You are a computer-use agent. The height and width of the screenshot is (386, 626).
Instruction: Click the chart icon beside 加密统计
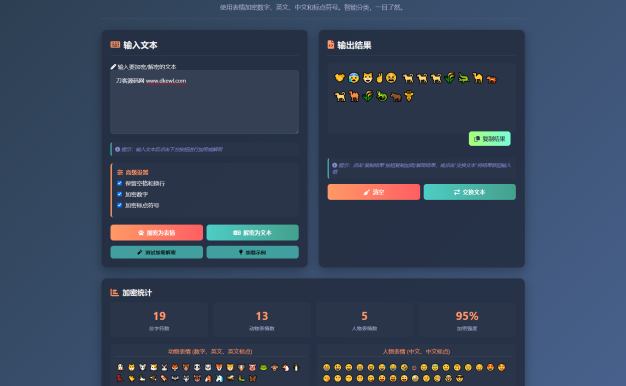coord(114,293)
